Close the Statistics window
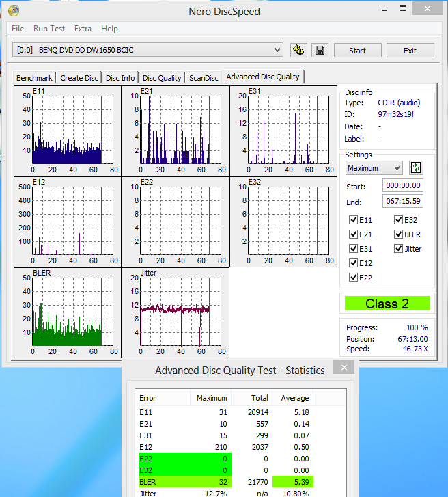 click(344, 367)
